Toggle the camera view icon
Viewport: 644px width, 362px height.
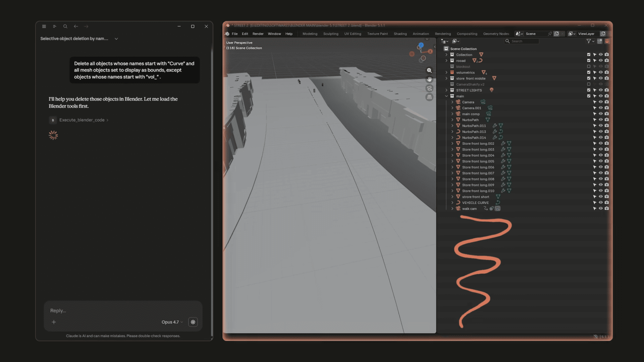pos(429,88)
